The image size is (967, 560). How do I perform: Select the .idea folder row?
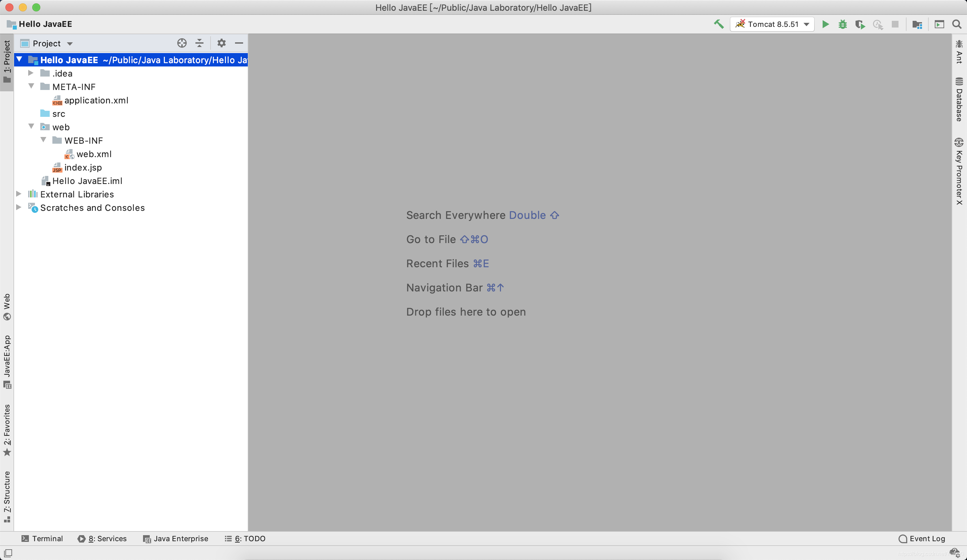131,73
